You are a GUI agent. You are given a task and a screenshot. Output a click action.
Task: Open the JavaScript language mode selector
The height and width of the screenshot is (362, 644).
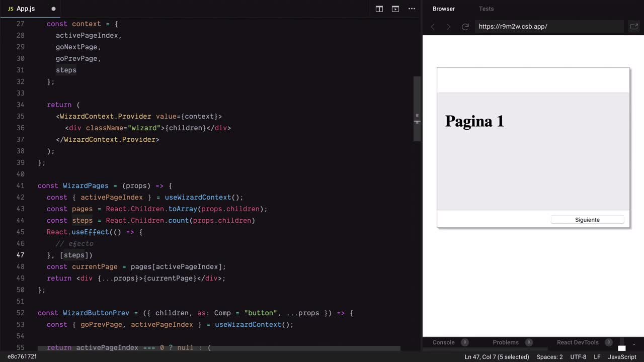(x=622, y=357)
